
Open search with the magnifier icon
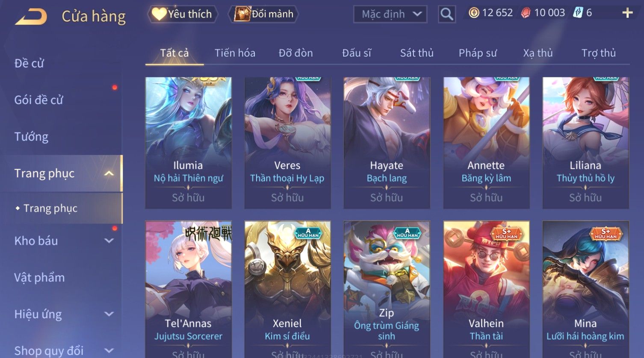coord(447,14)
